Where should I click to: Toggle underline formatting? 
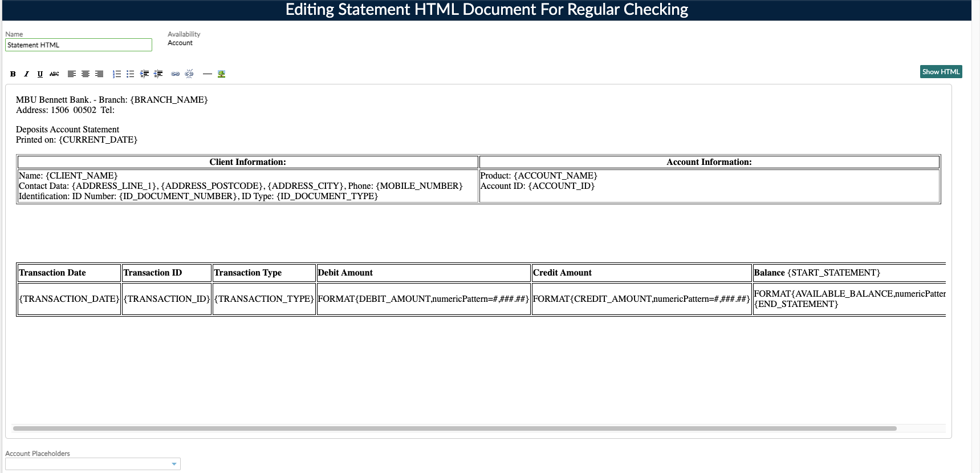(40, 74)
